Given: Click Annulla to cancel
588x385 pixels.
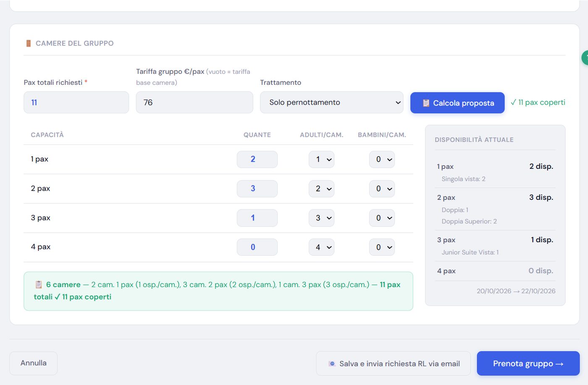Looking at the screenshot, I should 34,363.
